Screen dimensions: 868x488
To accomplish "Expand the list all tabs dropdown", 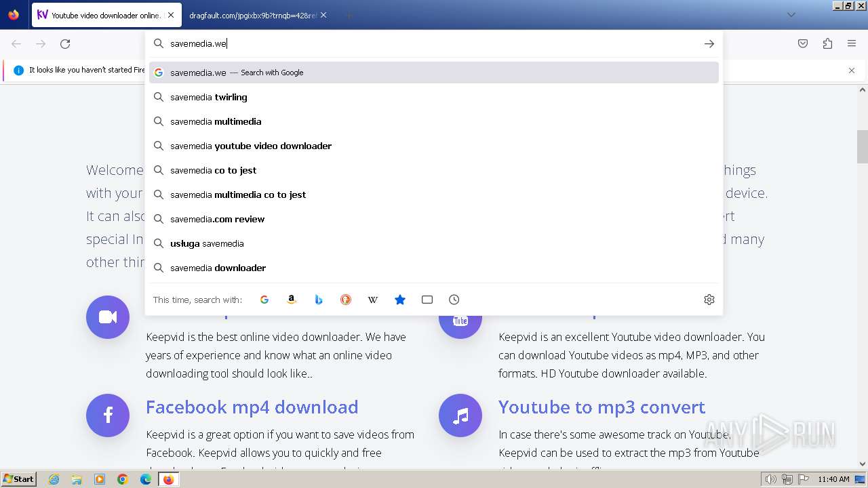I will pyautogui.click(x=791, y=15).
